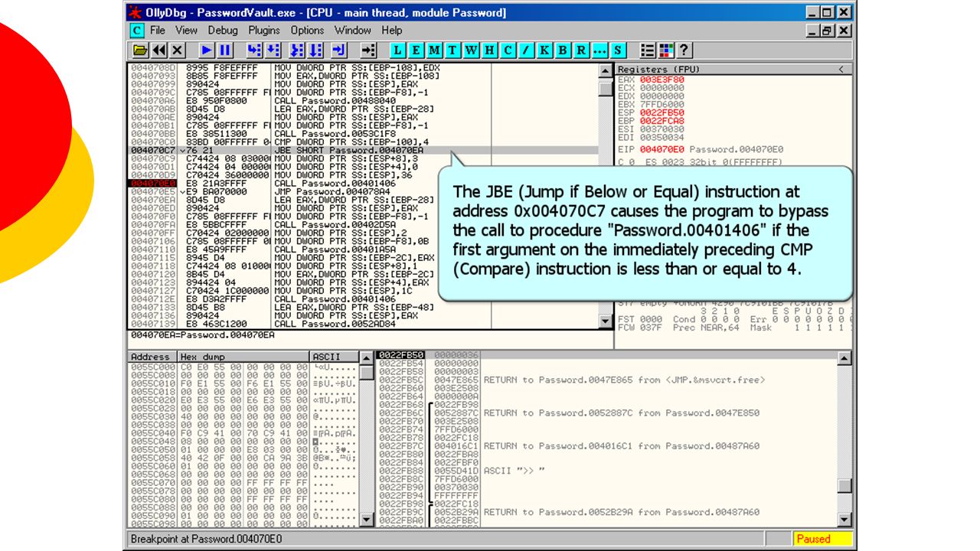
Task: Click the Execute till return icon
Action: click(340, 51)
